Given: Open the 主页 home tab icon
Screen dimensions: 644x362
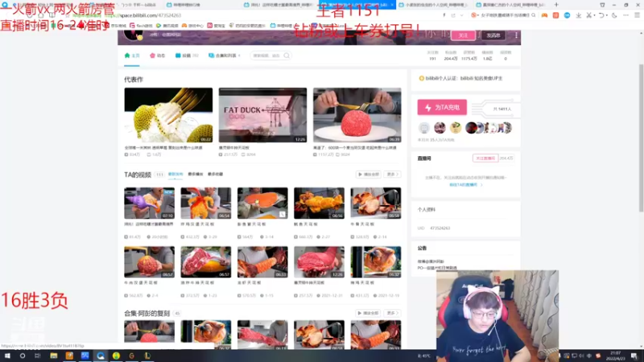Looking at the screenshot, I should point(127,56).
